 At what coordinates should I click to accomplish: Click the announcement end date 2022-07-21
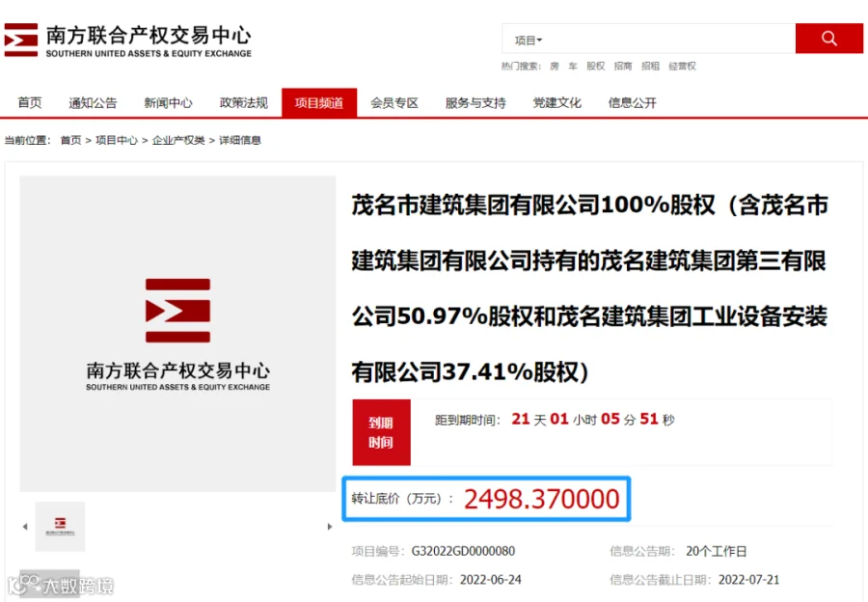pos(748,580)
